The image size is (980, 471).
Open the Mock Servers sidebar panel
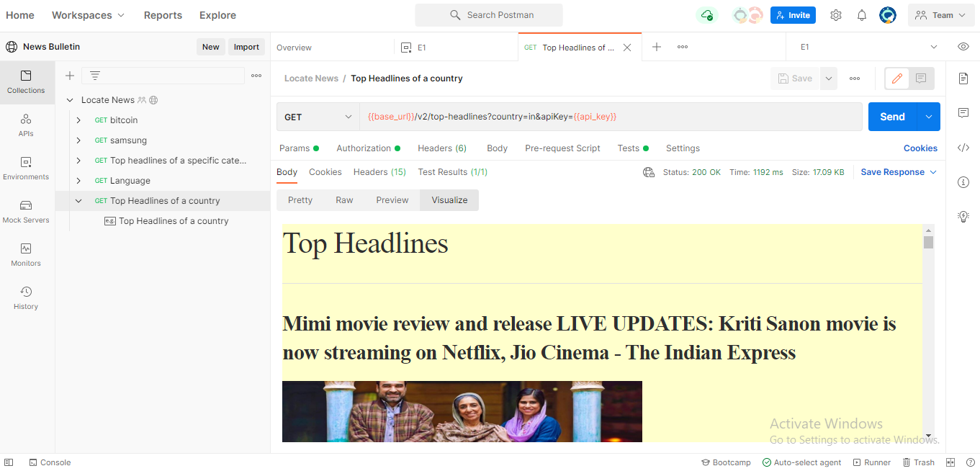pos(26,212)
